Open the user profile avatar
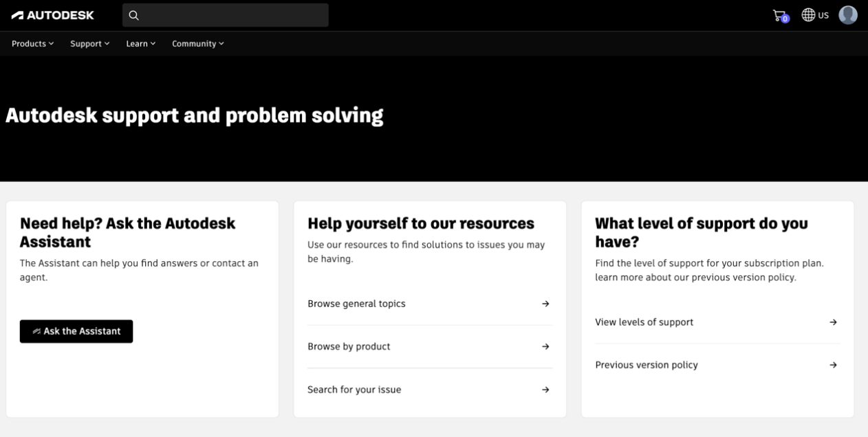The height and width of the screenshot is (437, 868). click(848, 14)
